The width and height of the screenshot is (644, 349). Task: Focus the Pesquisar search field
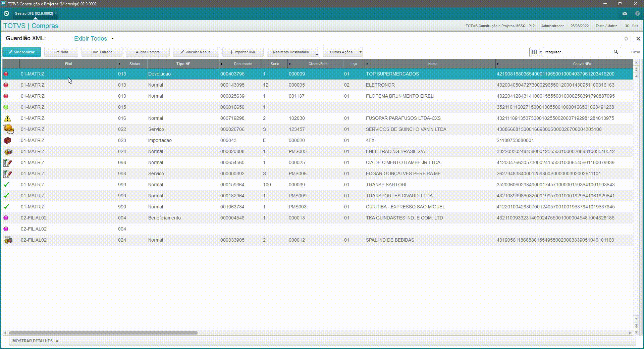click(578, 52)
